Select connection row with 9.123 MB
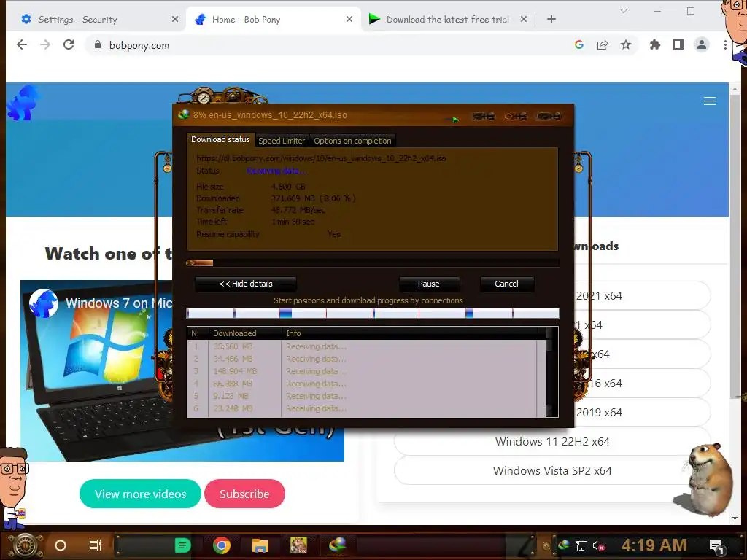 point(366,396)
